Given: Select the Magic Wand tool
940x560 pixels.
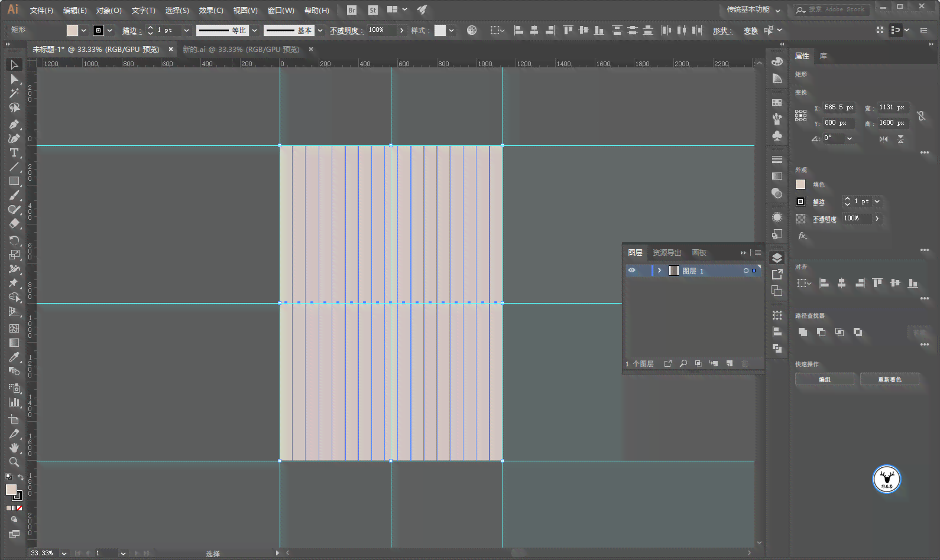Looking at the screenshot, I should click(14, 93).
